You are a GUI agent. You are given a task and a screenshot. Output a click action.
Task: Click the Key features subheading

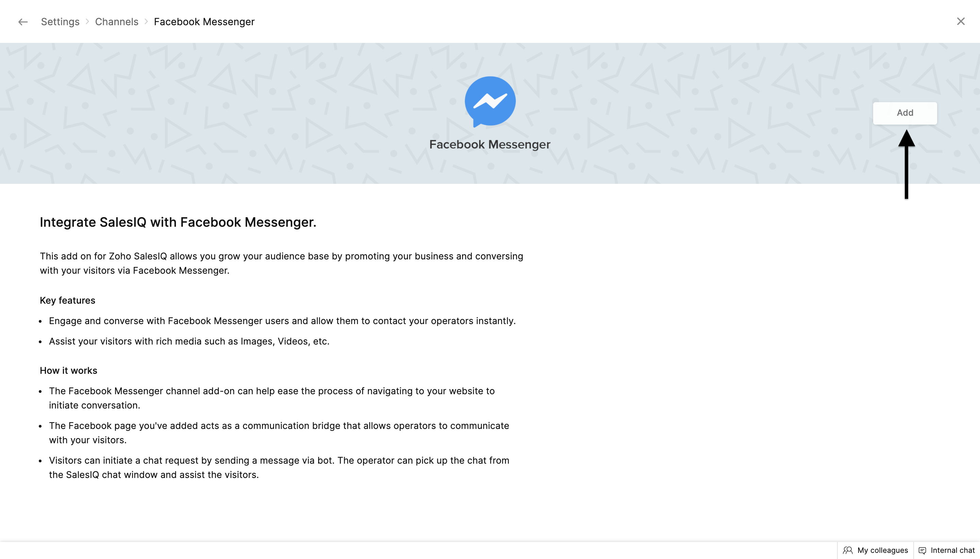click(67, 300)
